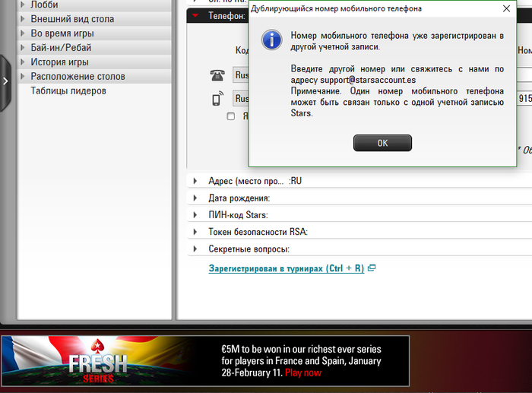Click OK in the duplicate phone dialog
Viewport: 532px width, 393px height.
pyautogui.click(x=382, y=143)
